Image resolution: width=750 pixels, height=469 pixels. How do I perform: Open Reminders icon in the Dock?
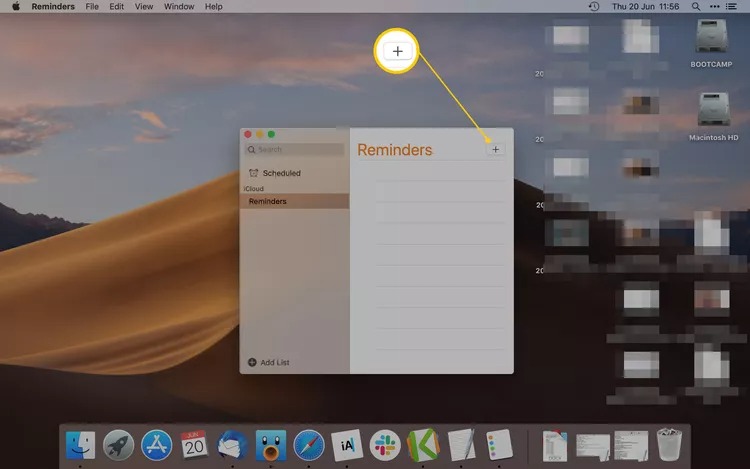point(499,445)
